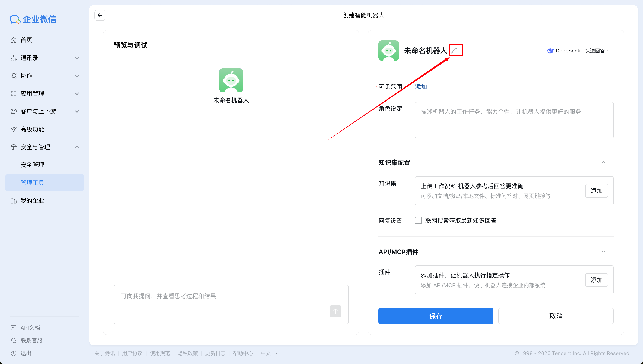Click the 退出 power icon at bottom
The height and width of the screenshot is (364, 643).
14,353
